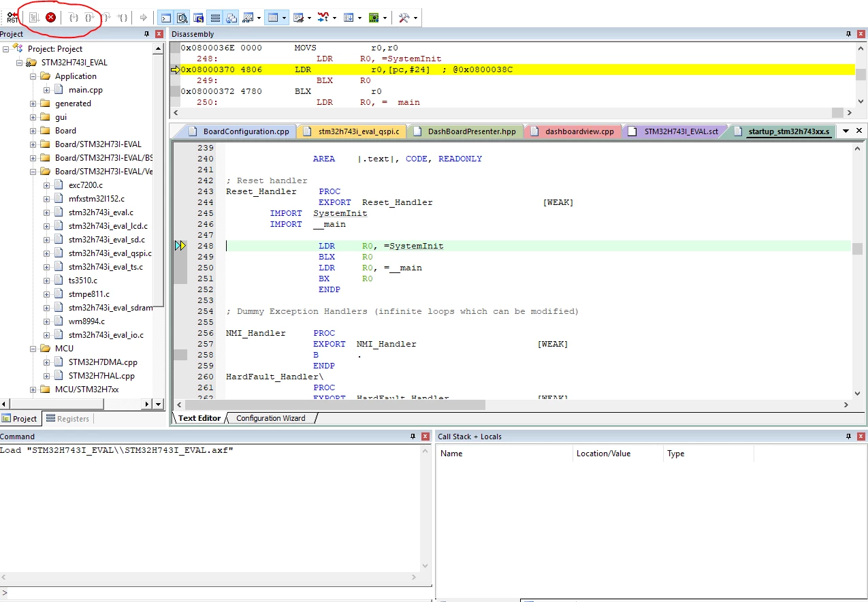
Task: Switch to stm32h743i_eval_qspi.c tab
Action: (x=351, y=131)
